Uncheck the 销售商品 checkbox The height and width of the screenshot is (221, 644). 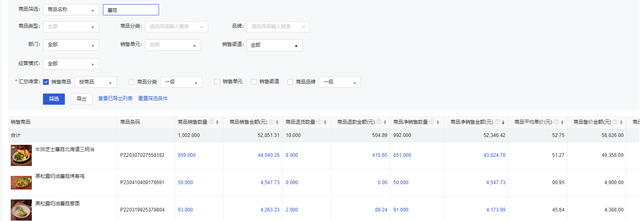pyautogui.click(x=46, y=82)
